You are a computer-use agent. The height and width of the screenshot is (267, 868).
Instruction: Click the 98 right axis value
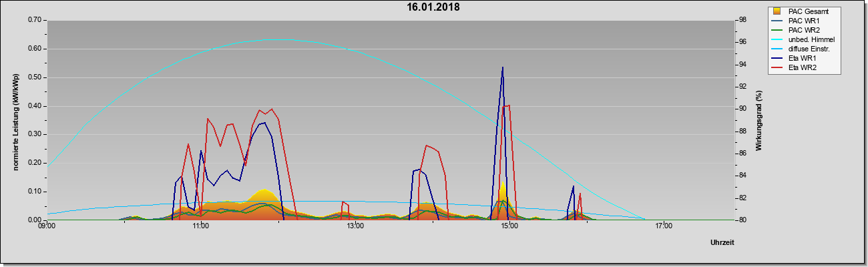tap(742, 20)
